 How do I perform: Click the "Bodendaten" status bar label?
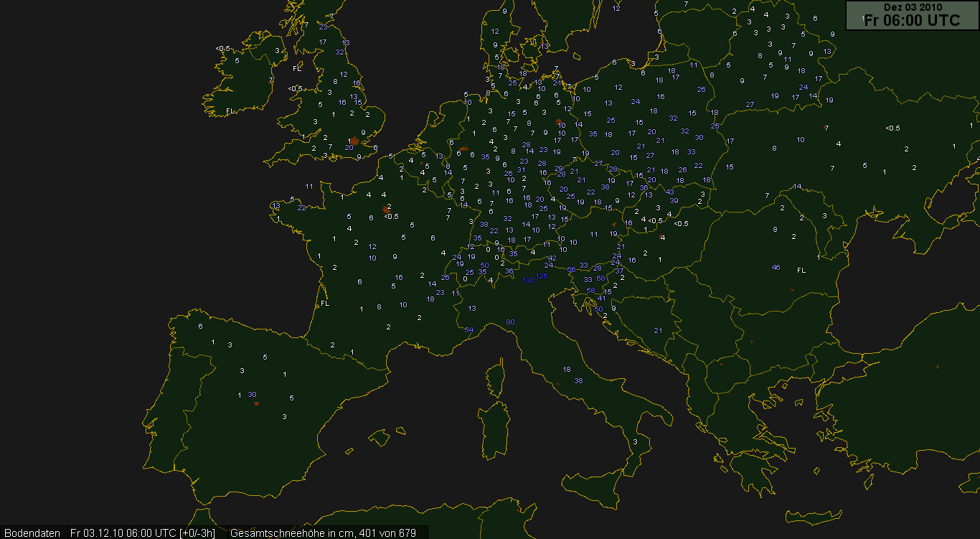(x=33, y=533)
